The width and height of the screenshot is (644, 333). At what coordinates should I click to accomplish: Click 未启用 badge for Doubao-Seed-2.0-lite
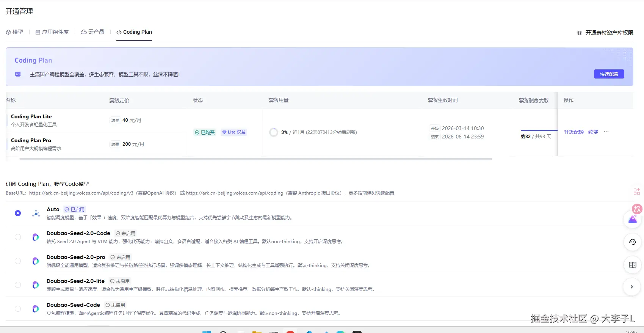click(x=120, y=281)
